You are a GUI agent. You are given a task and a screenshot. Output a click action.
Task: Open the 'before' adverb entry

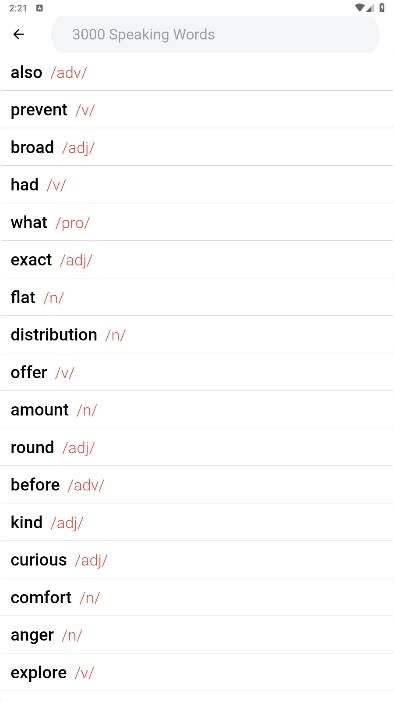click(x=197, y=484)
